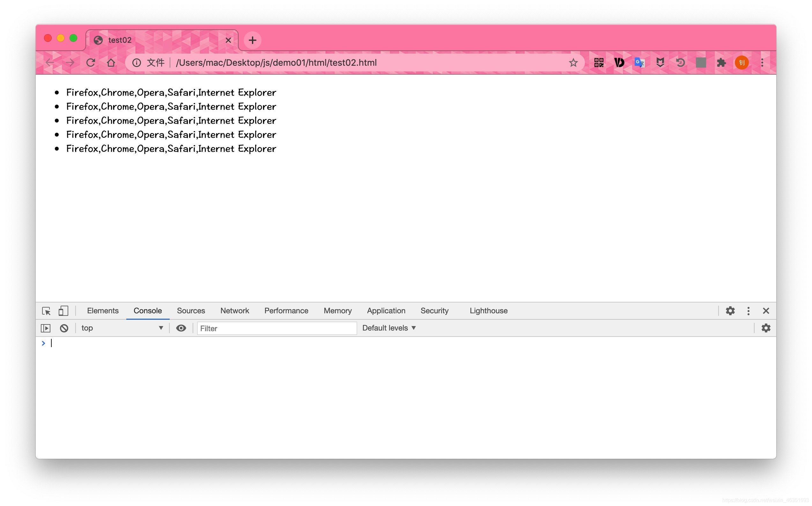812x506 pixels.
Task: Open the Memory panel in DevTools
Action: click(x=337, y=310)
